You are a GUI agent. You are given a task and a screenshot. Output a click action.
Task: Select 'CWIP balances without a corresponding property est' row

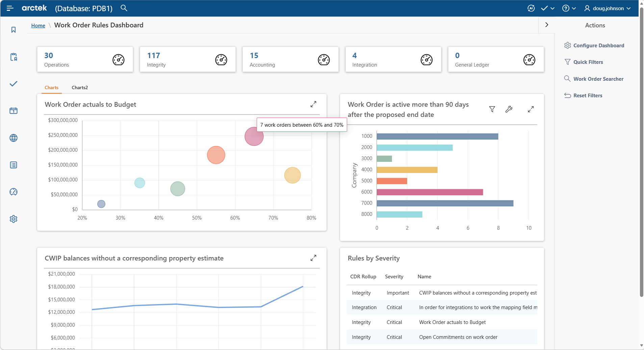click(442, 293)
